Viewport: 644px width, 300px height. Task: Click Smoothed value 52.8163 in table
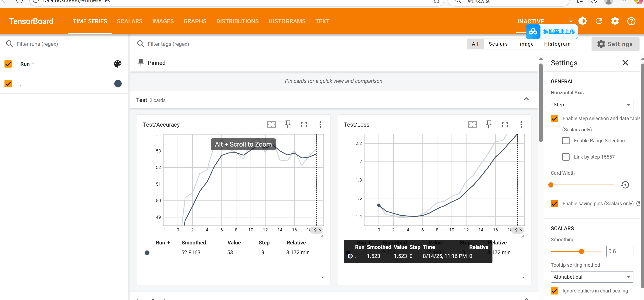pos(191,252)
